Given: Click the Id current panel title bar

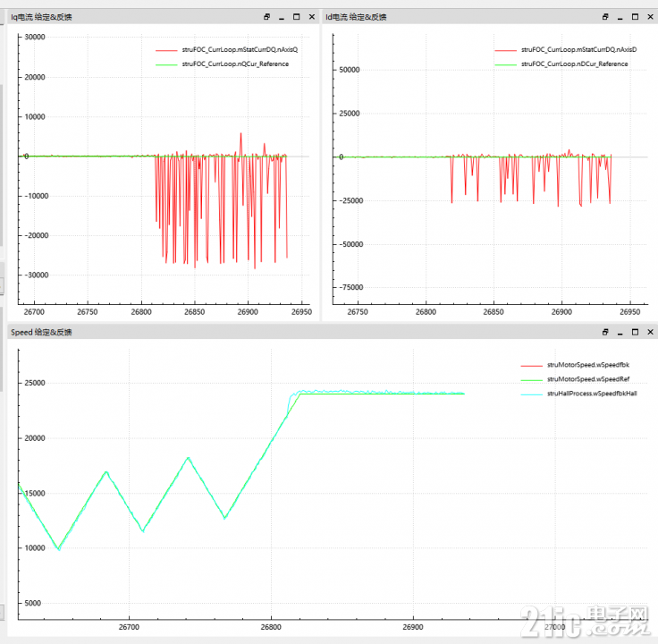Looking at the screenshot, I should [x=490, y=17].
